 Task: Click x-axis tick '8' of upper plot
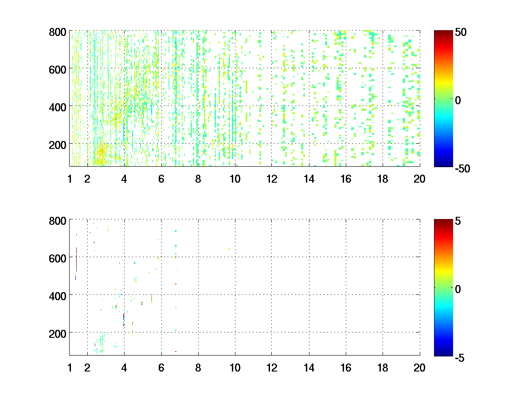click(198, 179)
